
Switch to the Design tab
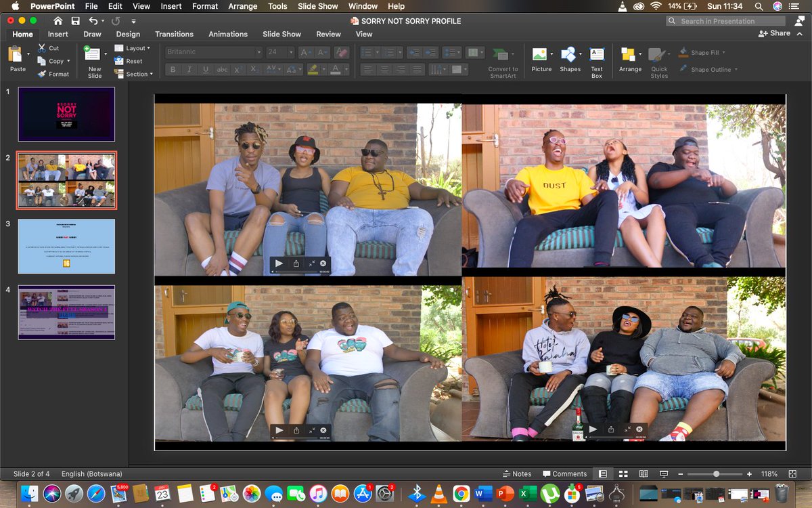coord(128,34)
